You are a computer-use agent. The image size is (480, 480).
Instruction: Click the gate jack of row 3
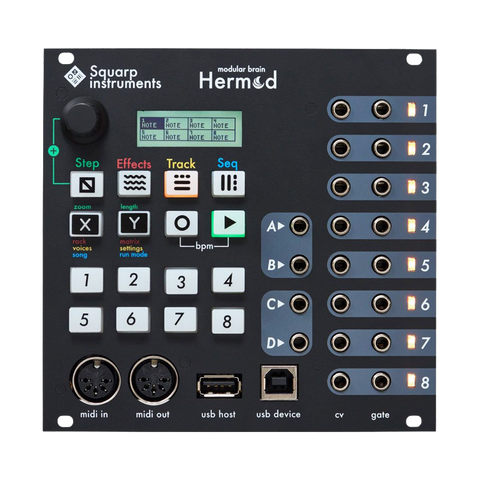(382, 187)
